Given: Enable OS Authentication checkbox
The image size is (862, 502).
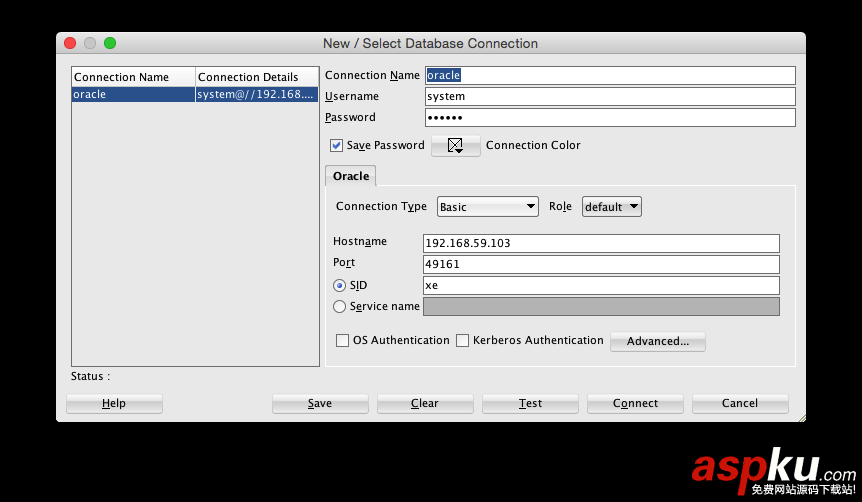Looking at the screenshot, I should (342, 340).
